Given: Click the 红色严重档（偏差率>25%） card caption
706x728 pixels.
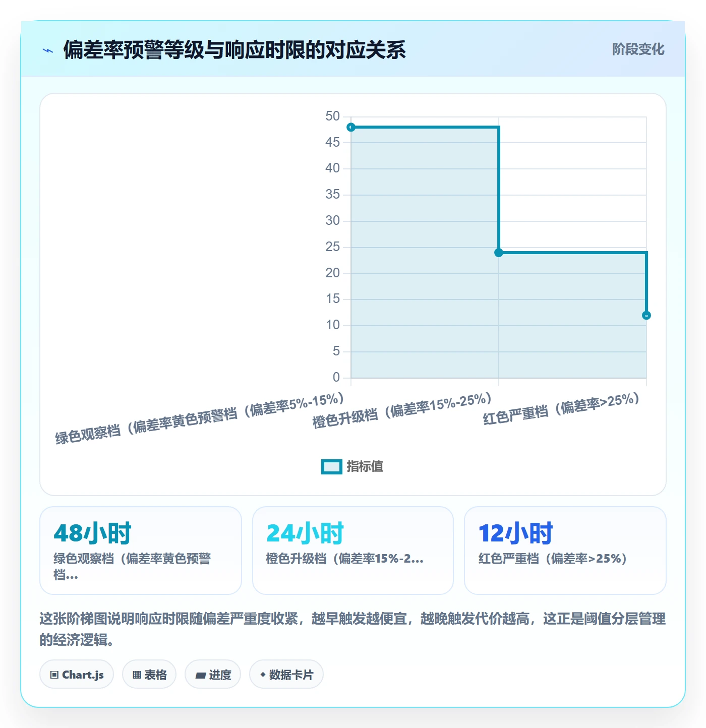Looking at the screenshot, I should tap(553, 559).
